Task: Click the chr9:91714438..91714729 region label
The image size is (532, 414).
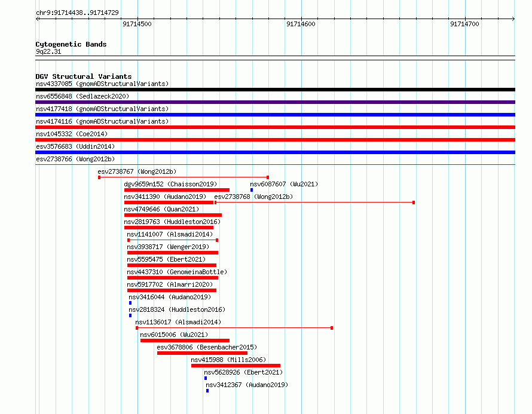Action: tap(77, 13)
